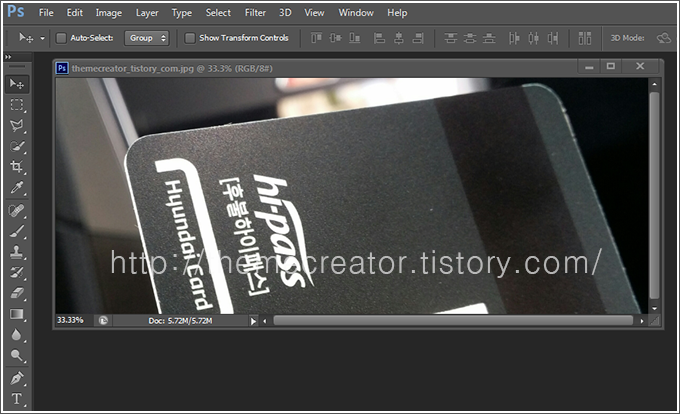This screenshot has height=414, width=680.
Task: Select the Clone Stamp tool
Action: [x=17, y=252]
